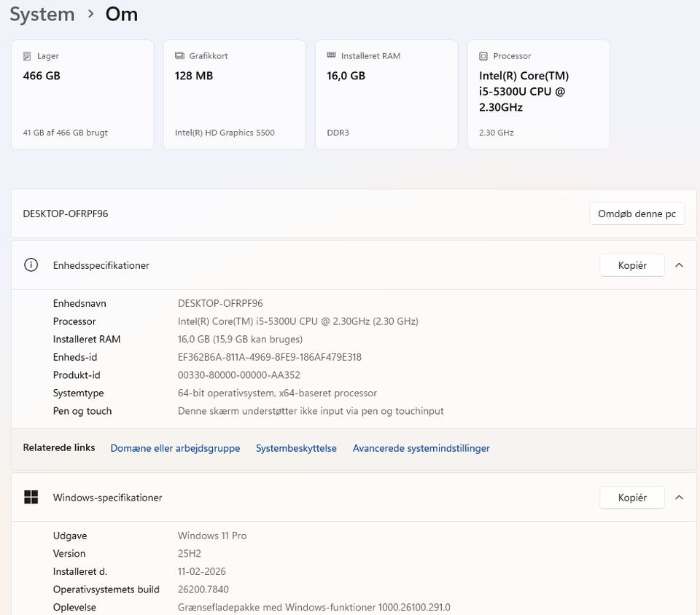The width and height of the screenshot is (700, 615).
Task: Click the Processor chip icon
Action: (x=483, y=56)
